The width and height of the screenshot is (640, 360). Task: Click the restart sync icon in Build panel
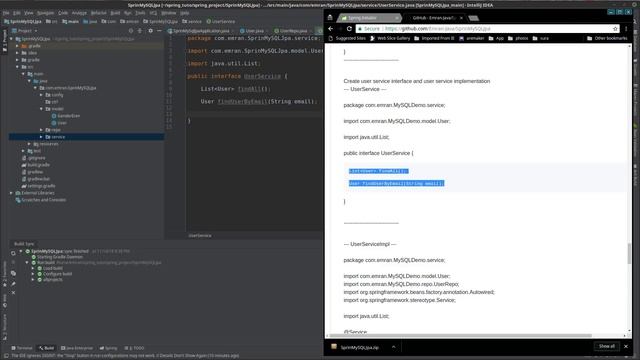pos(13,253)
